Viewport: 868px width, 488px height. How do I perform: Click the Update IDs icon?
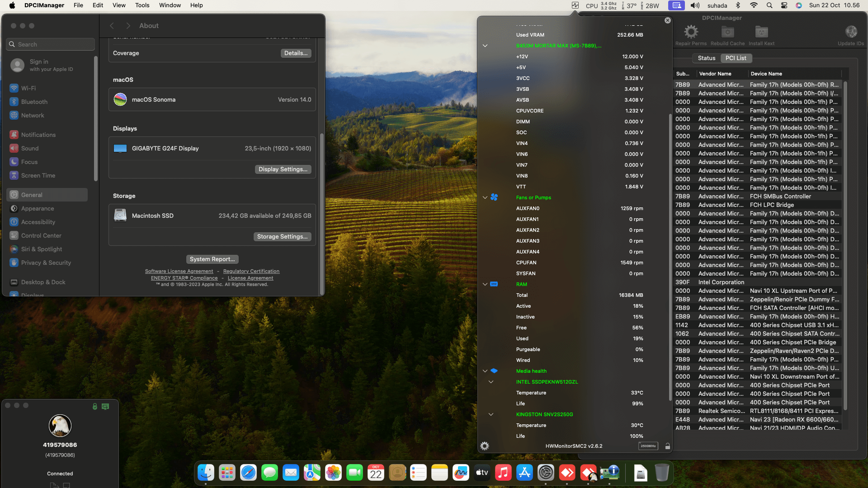click(851, 32)
